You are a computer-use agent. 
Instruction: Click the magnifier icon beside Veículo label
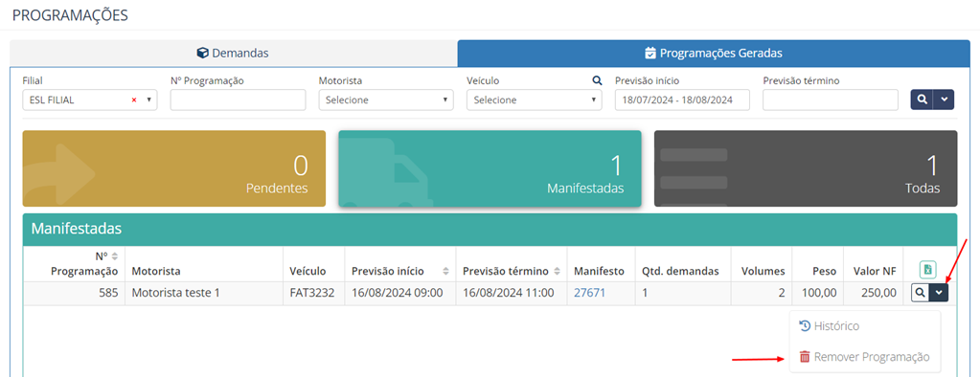[x=597, y=80]
